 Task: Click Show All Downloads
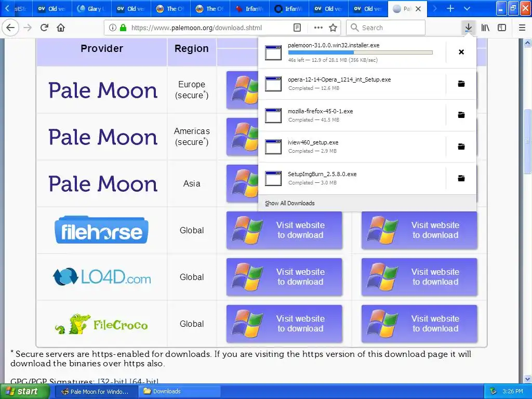(x=290, y=203)
